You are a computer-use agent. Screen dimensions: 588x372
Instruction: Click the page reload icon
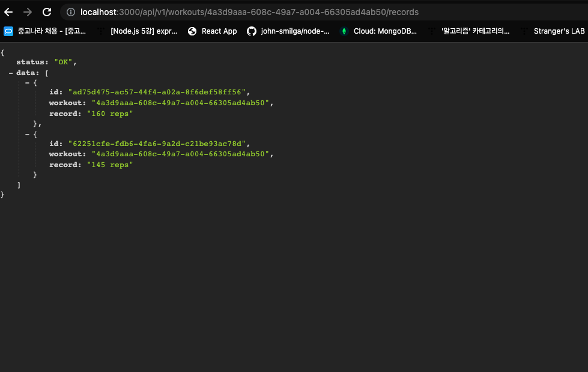[47, 11]
